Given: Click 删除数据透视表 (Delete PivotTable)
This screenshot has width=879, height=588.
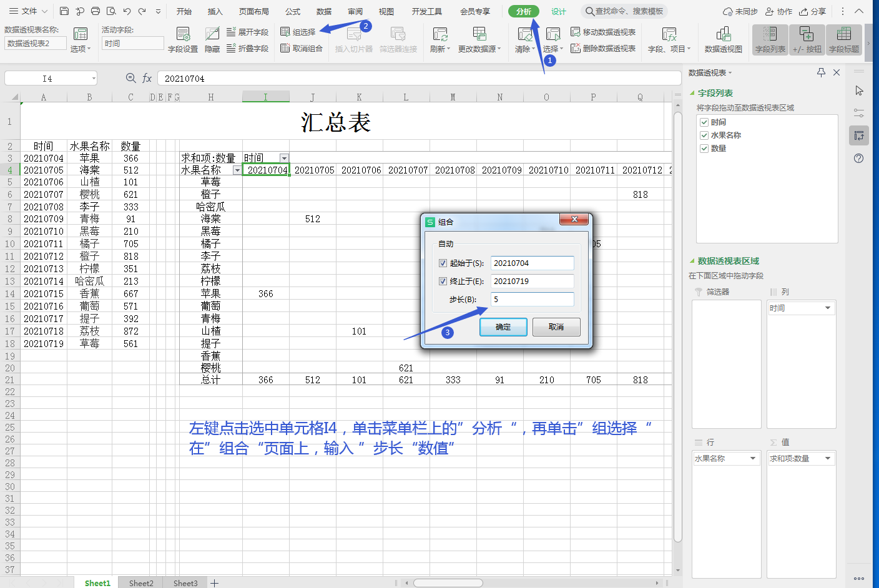Looking at the screenshot, I should click(603, 48).
